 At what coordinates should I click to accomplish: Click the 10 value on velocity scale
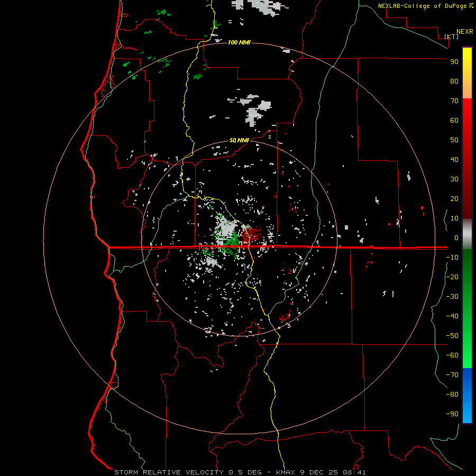click(x=454, y=218)
